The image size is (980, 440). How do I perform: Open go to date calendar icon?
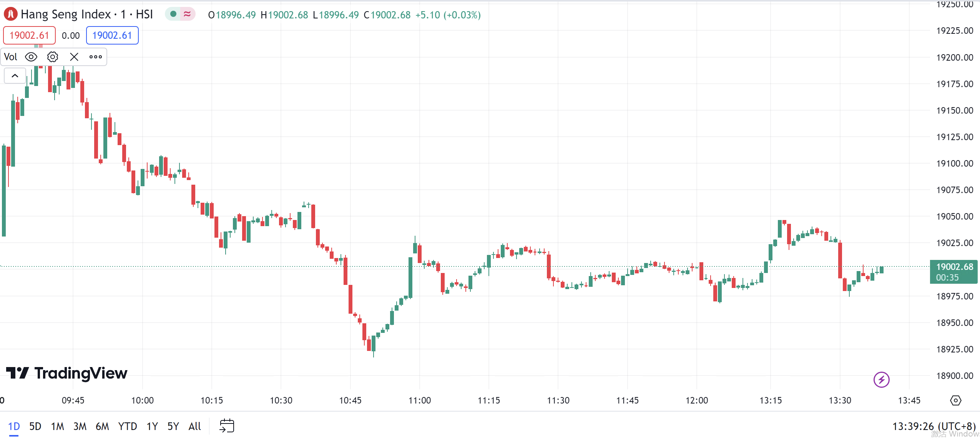227,426
